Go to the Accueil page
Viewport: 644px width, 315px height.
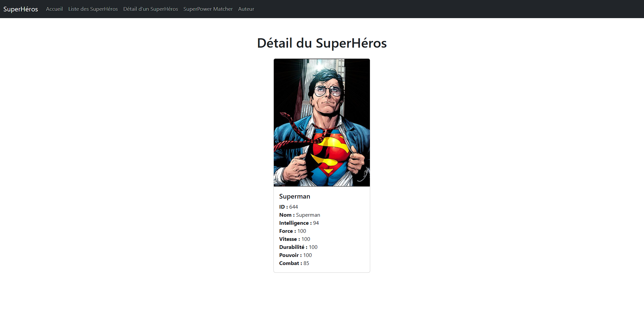coord(54,9)
